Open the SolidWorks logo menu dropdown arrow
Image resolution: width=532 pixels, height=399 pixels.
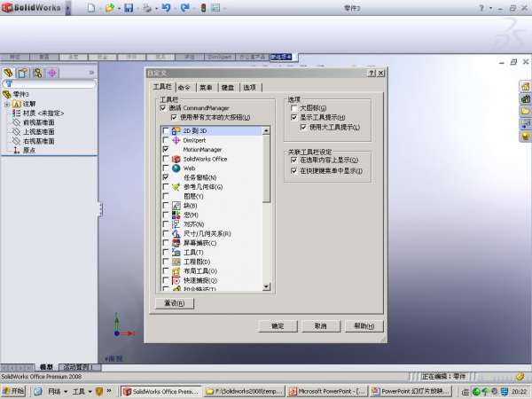point(68,7)
